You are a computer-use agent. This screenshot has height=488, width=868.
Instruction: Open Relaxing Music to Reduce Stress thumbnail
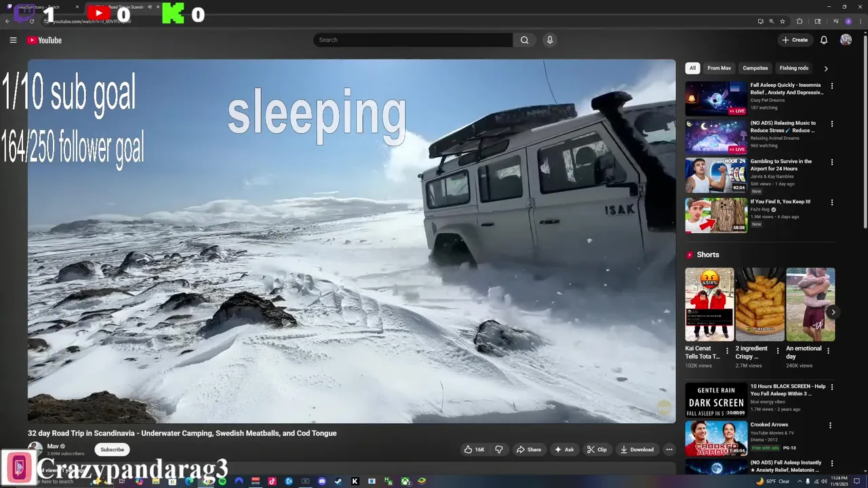pyautogui.click(x=716, y=137)
